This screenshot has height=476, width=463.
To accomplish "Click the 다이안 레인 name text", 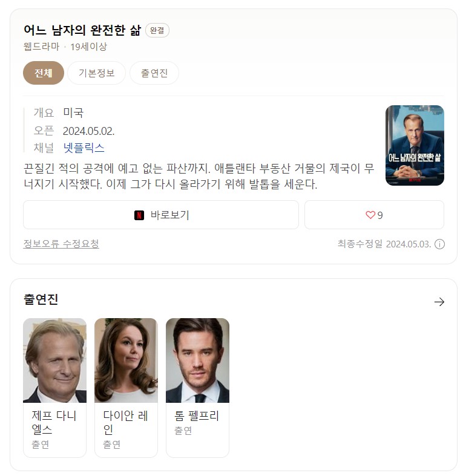I will 125,422.
